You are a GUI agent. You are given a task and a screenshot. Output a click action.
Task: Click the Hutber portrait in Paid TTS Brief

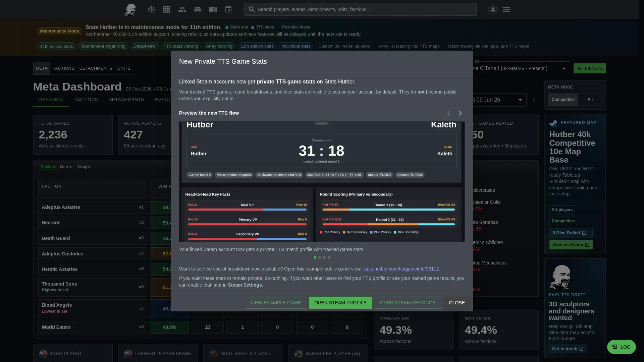pyautogui.click(x=560, y=277)
